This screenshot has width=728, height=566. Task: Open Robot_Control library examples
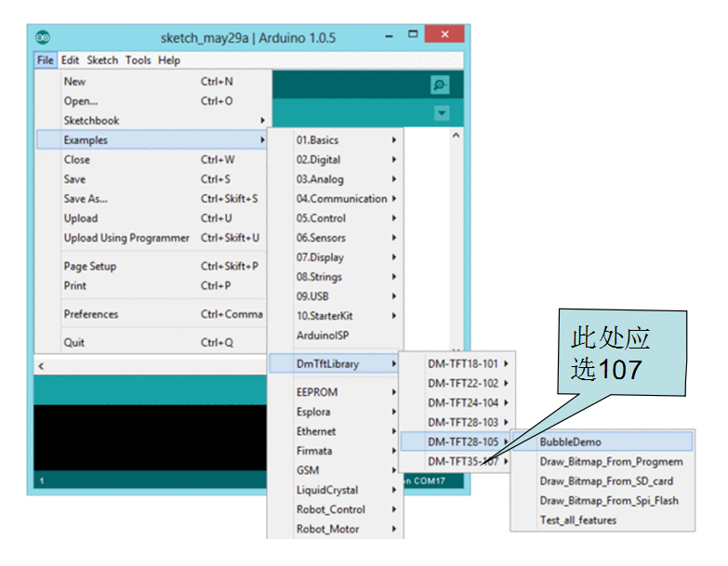click(x=336, y=509)
